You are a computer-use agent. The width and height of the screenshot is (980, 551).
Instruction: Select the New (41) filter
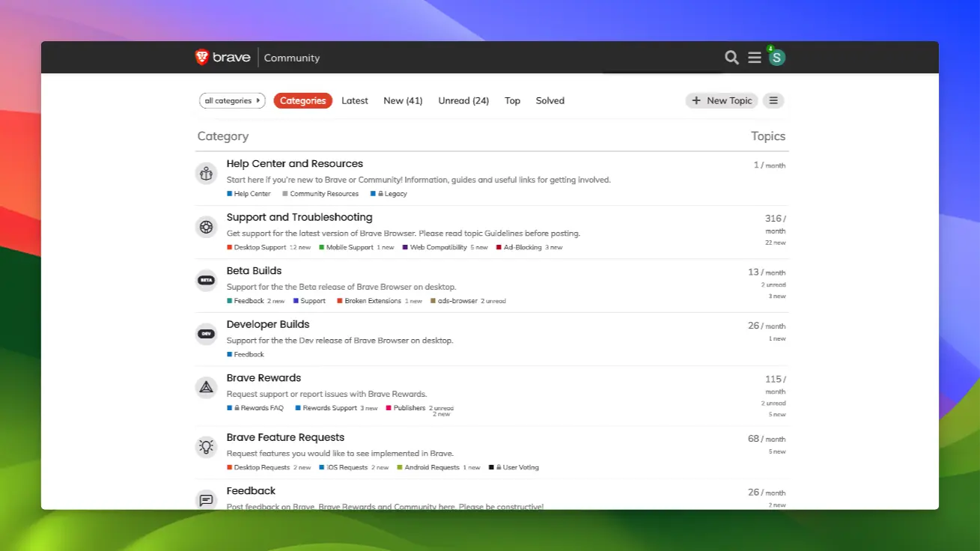pos(403,100)
